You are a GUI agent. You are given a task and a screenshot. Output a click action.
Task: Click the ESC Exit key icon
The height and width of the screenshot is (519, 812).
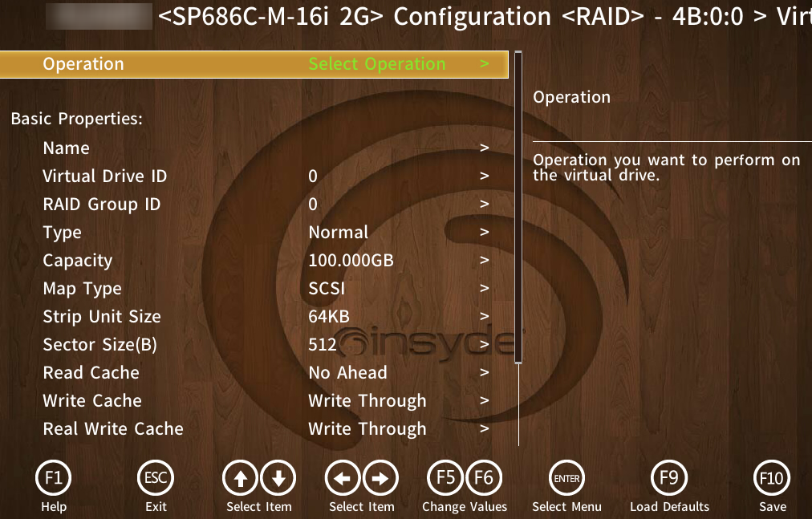[x=156, y=477]
